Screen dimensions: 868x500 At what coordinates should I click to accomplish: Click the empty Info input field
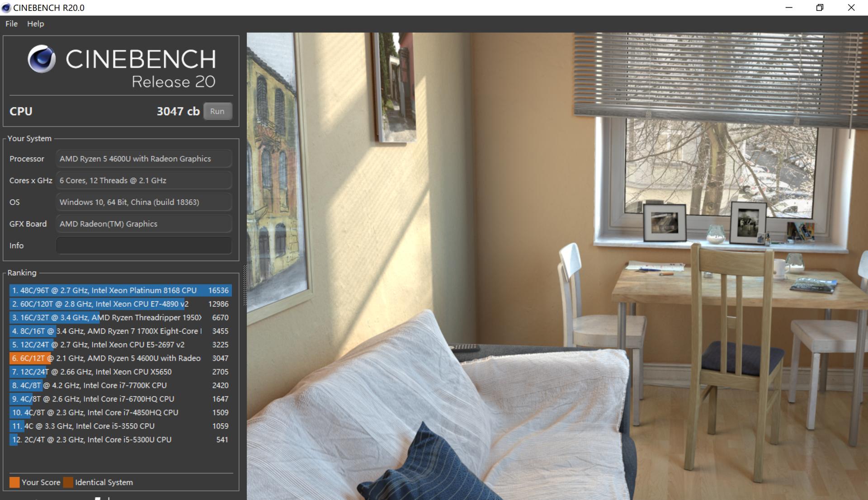point(144,245)
